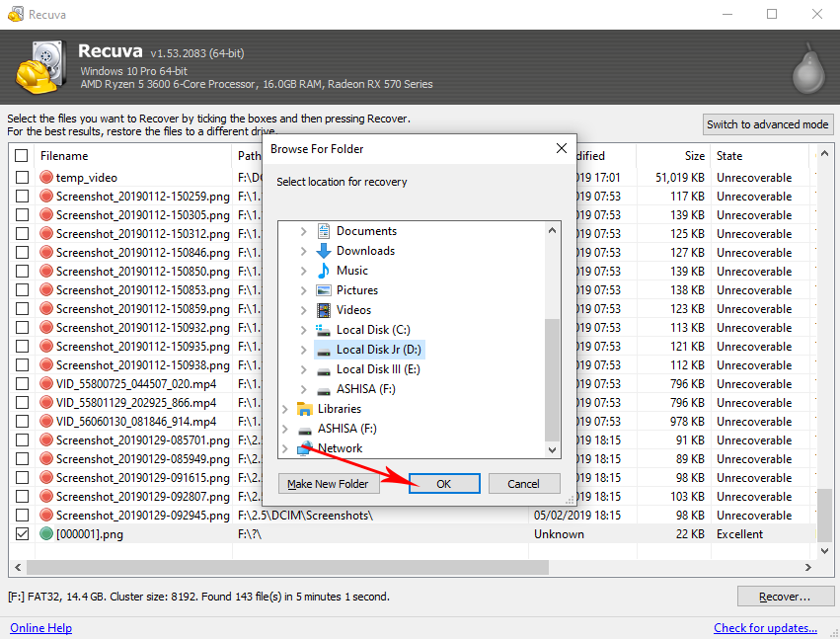Expand the Local Disk III (E:) node
Image resolution: width=840 pixels, height=639 pixels.
click(304, 369)
